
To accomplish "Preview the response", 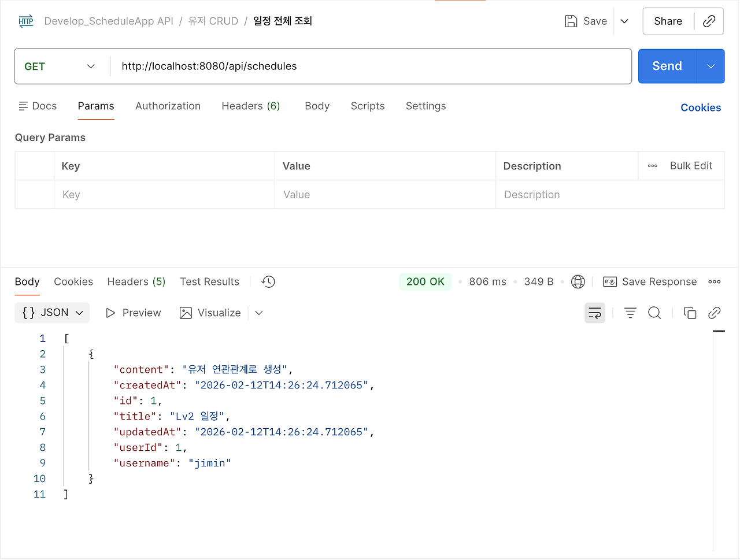I will (134, 313).
